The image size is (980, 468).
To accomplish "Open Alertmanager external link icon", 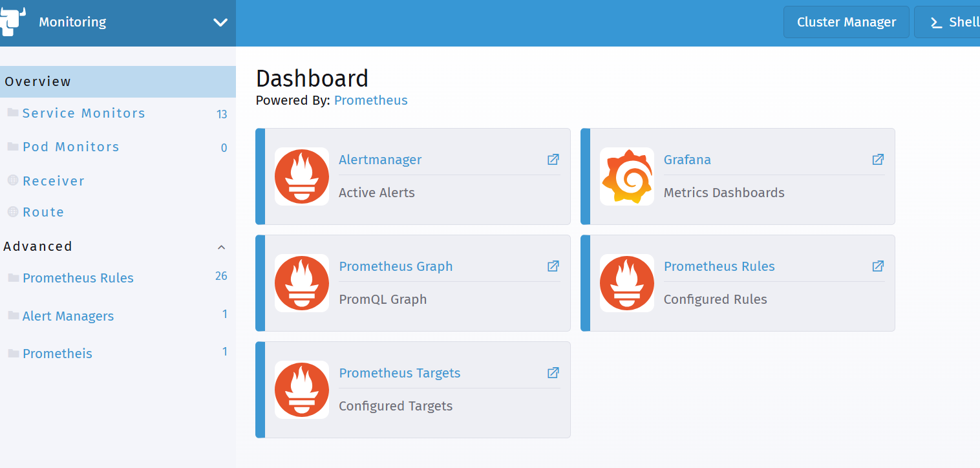I will pyautogui.click(x=553, y=160).
